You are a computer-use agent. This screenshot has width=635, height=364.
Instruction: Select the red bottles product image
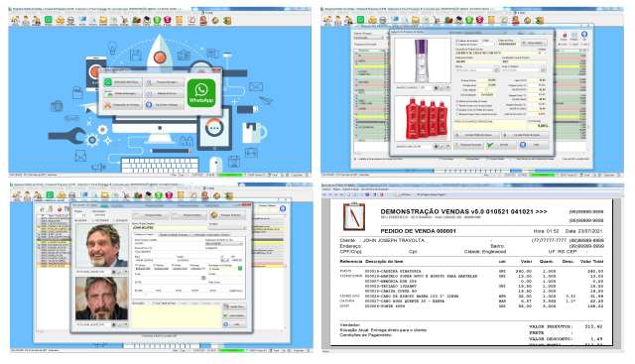[422, 118]
